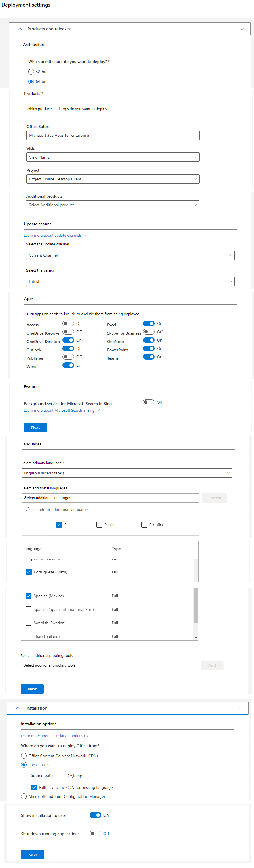This screenshot has height=868, width=254.
Task: Open the Current Channel dropdown
Action: (x=130, y=255)
